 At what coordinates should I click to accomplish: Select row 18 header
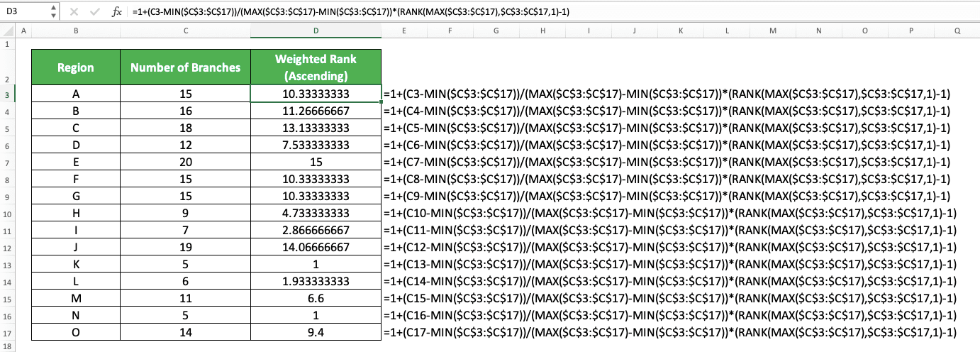[7, 346]
